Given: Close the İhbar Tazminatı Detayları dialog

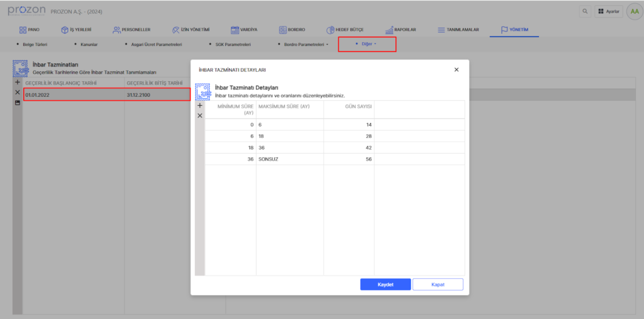Looking at the screenshot, I should (x=457, y=70).
